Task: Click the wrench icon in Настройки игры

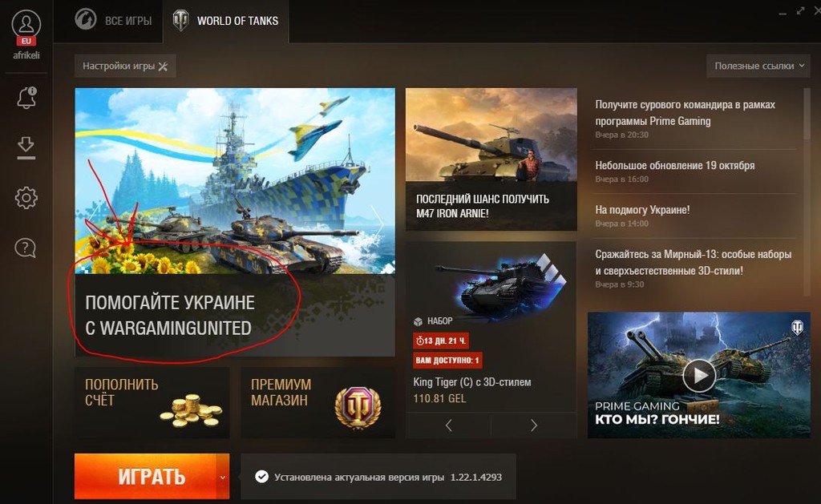Action: [x=163, y=67]
